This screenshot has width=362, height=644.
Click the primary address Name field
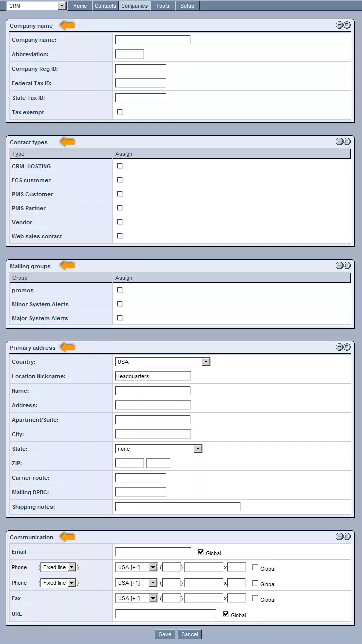coord(153,391)
